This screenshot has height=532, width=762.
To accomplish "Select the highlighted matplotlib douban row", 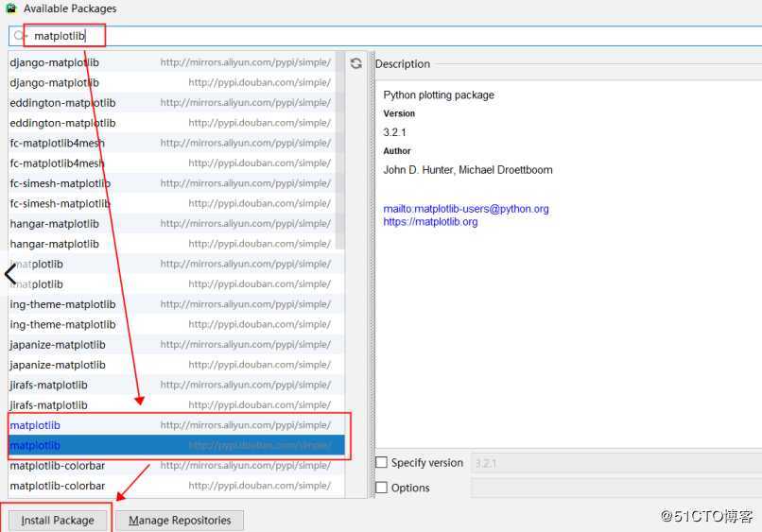I will tap(176, 445).
